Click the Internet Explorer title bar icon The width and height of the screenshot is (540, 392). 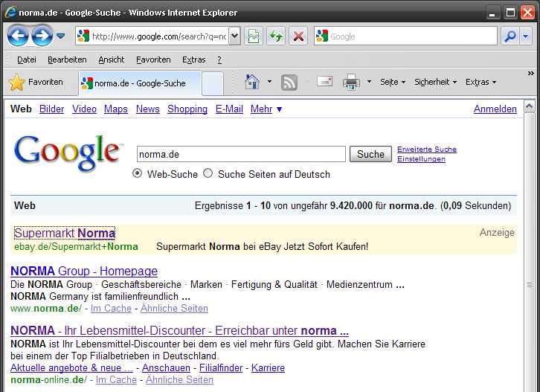pyautogui.click(x=10, y=13)
